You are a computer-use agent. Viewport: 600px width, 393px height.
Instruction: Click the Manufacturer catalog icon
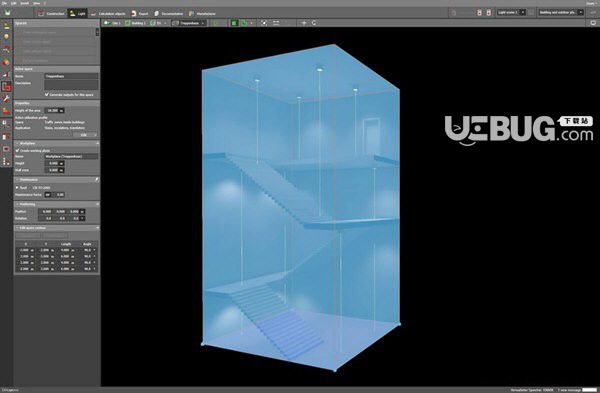point(191,13)
